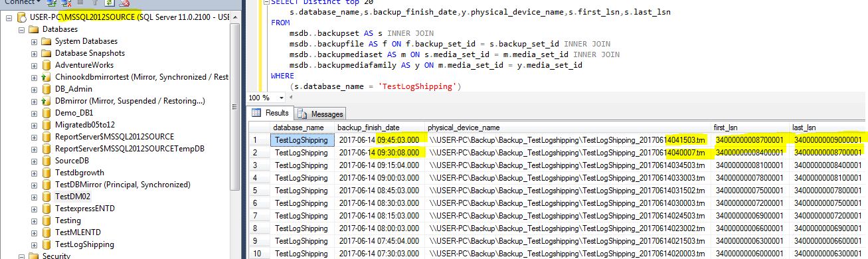The image size is (868, 259).
Task: Select the server instance icon
Action: pos(21,17)
